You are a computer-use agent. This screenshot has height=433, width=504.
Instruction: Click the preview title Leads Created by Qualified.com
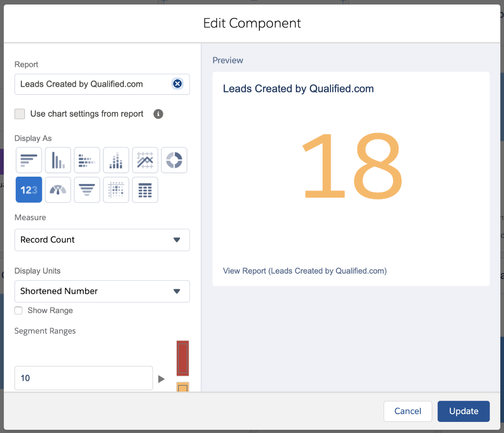coord(298,89)
